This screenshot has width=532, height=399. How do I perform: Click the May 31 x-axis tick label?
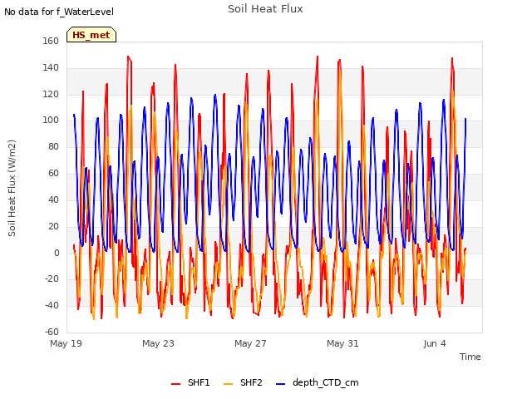[342, 343]
